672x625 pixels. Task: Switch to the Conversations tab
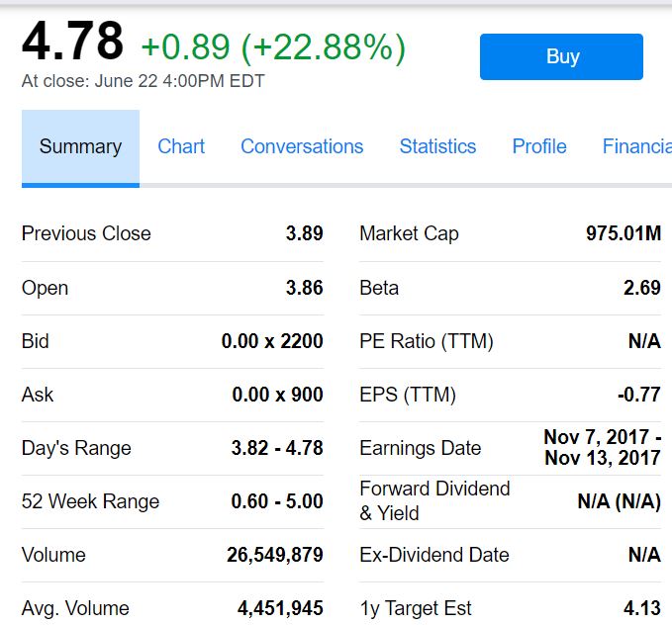pyautogui.click(x=302, y=146)
